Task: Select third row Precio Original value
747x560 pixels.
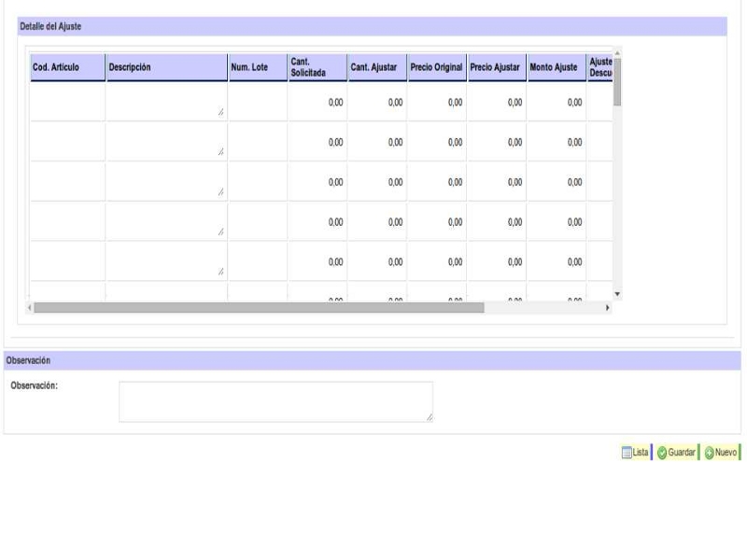Action: (436, 182)
